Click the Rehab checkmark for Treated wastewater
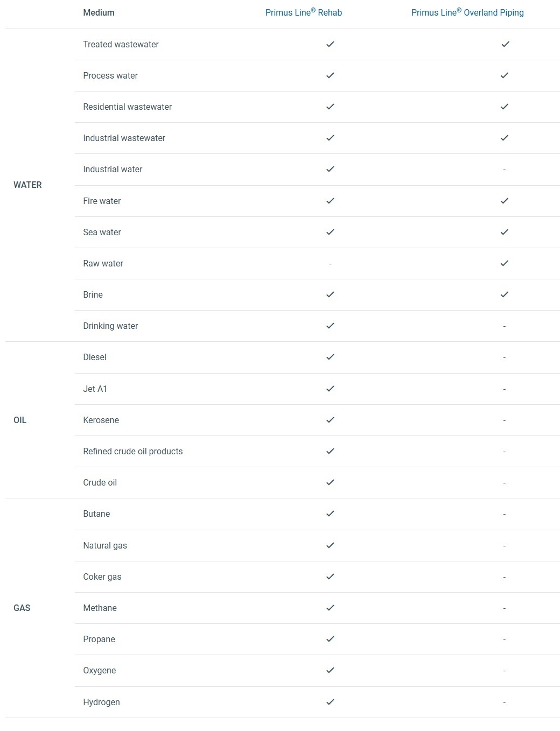The width and height of the screenshot is (560, 731). pos(330,44)
